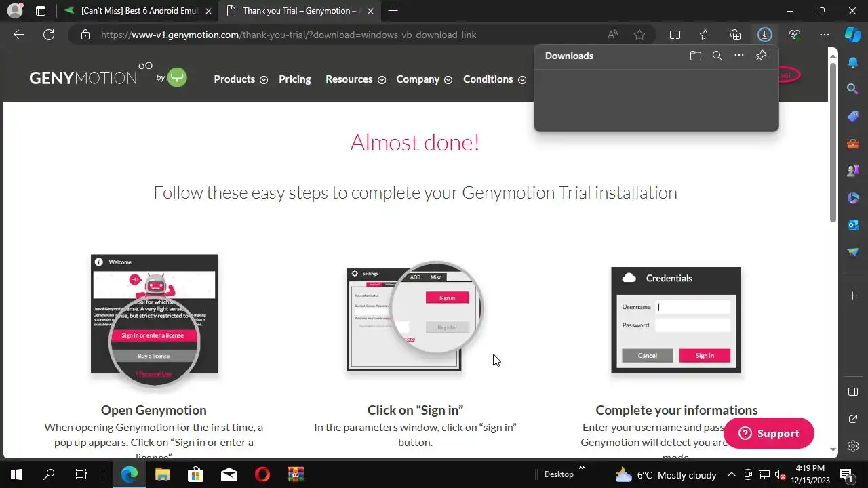
Task: Reload the current page
Action: click(49, 35)
